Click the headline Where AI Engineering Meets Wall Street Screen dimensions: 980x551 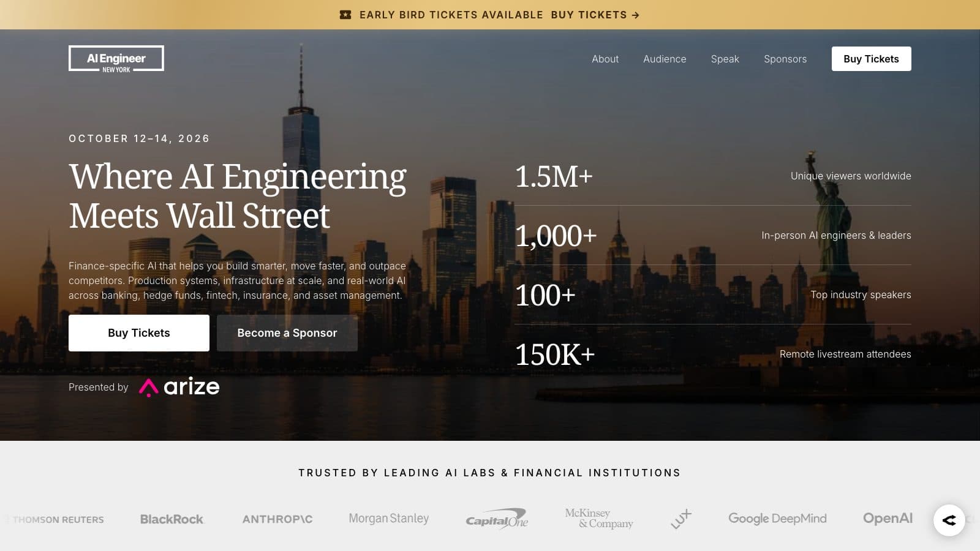(238, 196)
